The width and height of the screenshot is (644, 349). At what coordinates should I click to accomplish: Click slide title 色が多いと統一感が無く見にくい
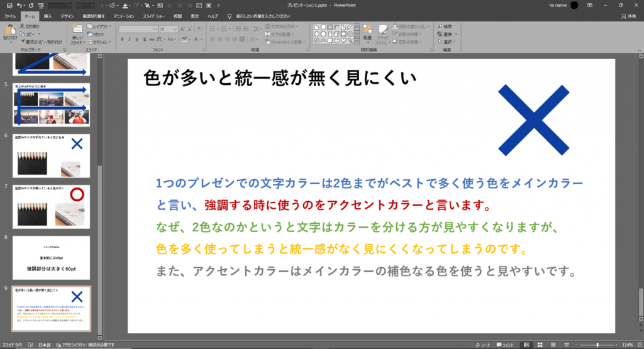(280, 78)
